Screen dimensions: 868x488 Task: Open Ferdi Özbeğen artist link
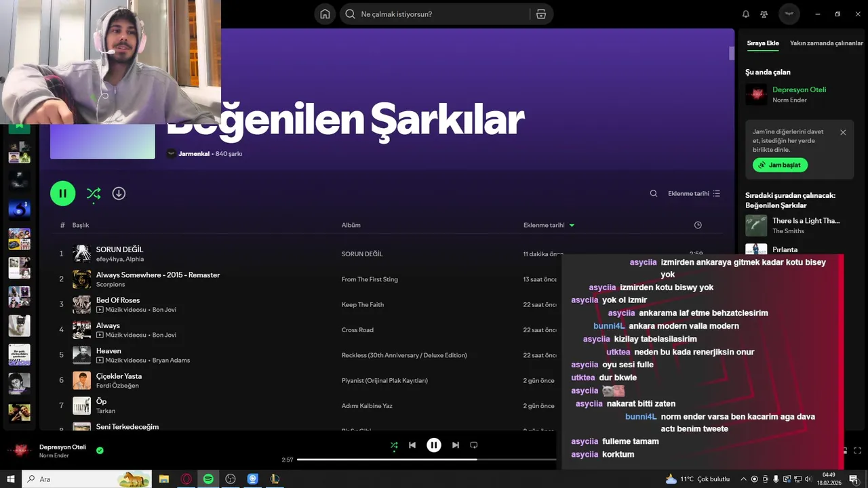[x=117, y=386]
